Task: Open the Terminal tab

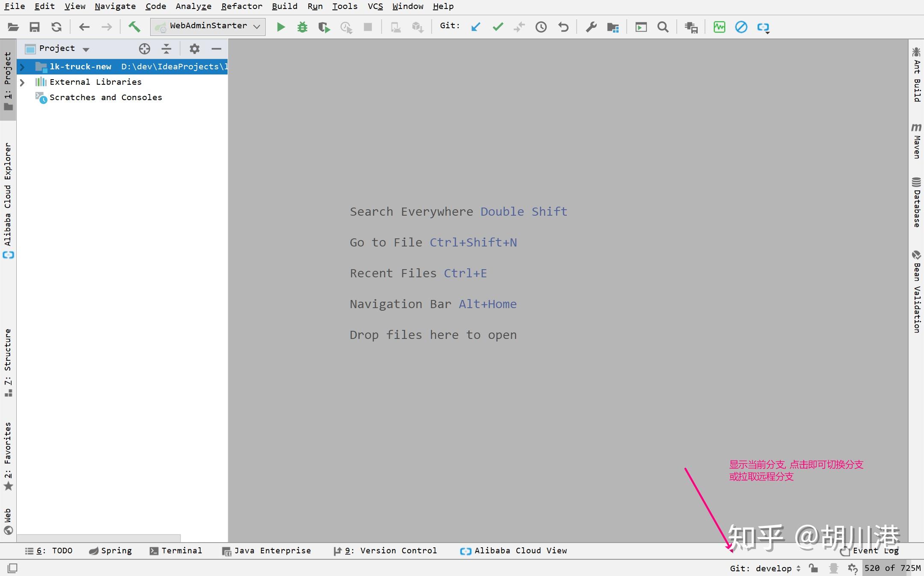Action: [x=176, y=551]
